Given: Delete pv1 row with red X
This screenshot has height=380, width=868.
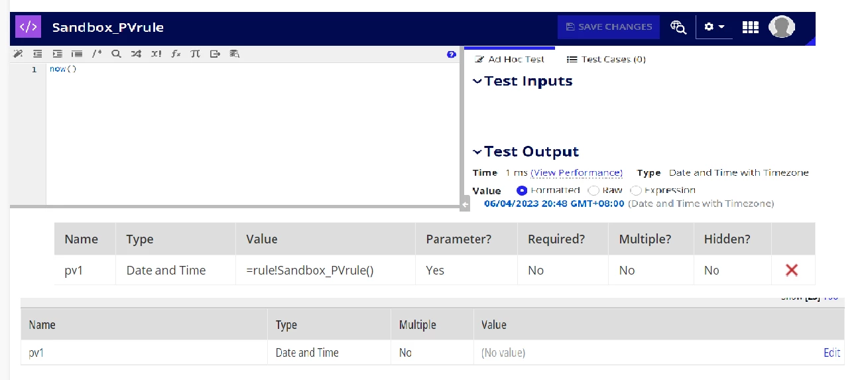Looking at the screenshot, I should pos(791,270).
